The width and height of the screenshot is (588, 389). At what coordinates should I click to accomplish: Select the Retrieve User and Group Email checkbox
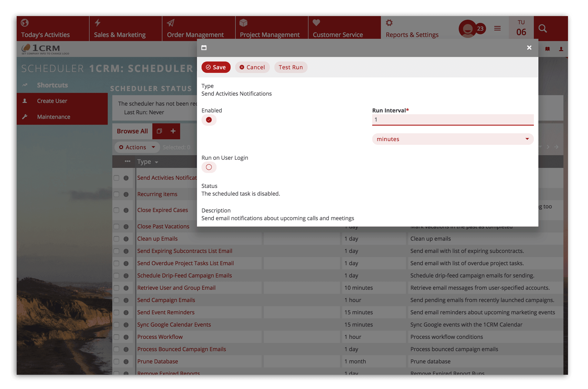pyautogui.click(x=116, y=288)
